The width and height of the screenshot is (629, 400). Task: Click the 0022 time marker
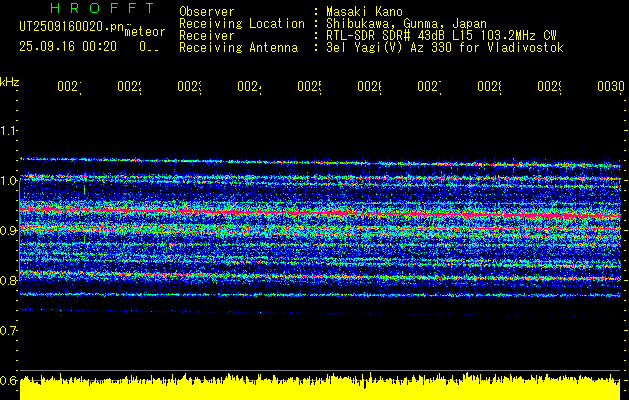pos(130,86)
